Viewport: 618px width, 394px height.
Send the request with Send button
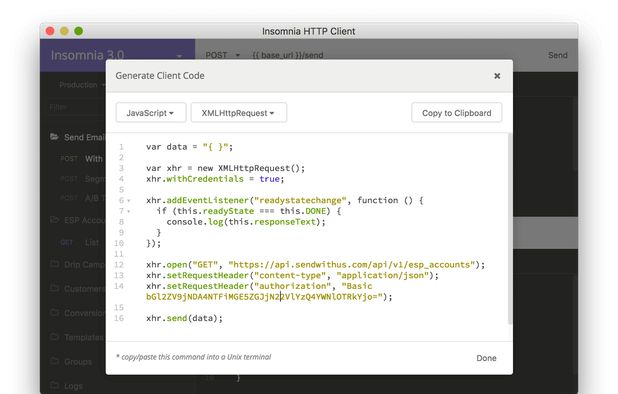coord(557,55)
